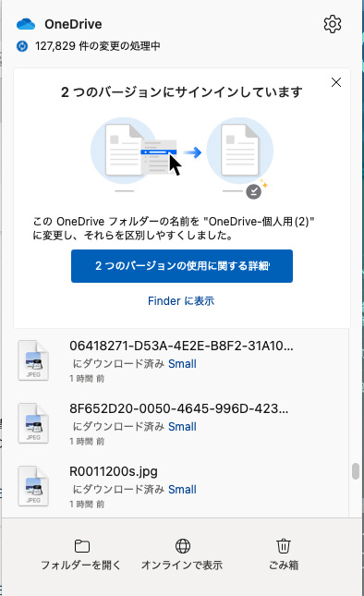This screenshot has width=364, height=596.
Task: Open Small folder link under 8F652D20 file
Action: [182, 427]
